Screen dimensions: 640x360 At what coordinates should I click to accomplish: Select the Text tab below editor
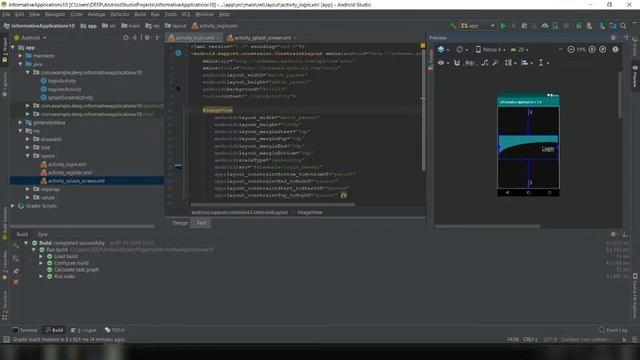tap(201, 223)
